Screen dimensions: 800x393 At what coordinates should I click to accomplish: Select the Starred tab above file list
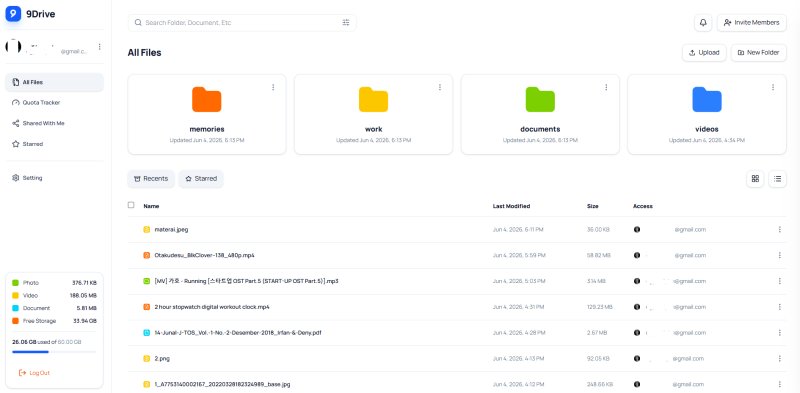pos(201,179)
